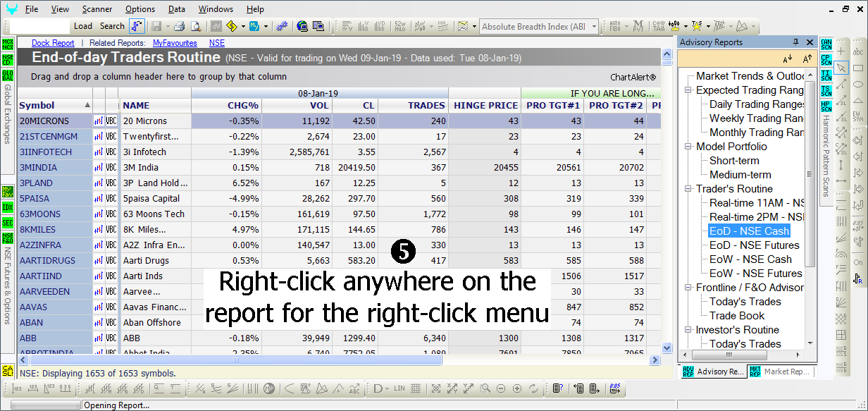Click the LIN scale icon in bottom toolbar

[399, 388]
